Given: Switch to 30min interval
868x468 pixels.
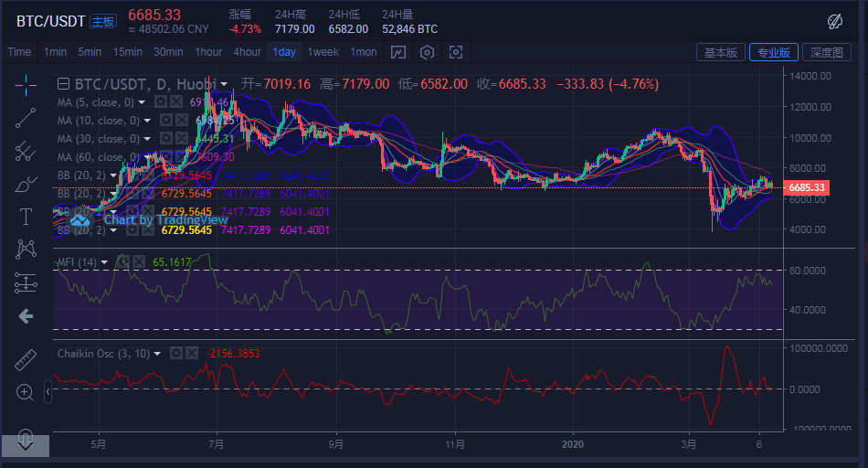Looking at the screenshot, I should [x=168, y=52].
